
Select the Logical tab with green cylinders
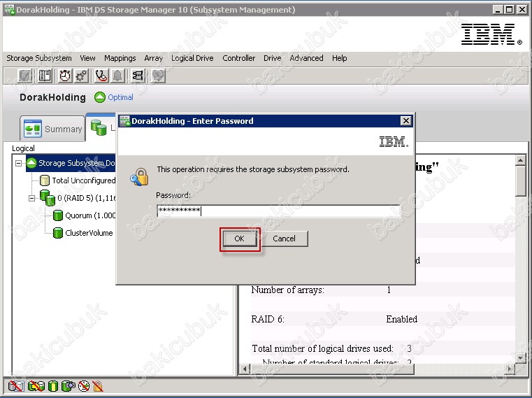pos(101,127)
